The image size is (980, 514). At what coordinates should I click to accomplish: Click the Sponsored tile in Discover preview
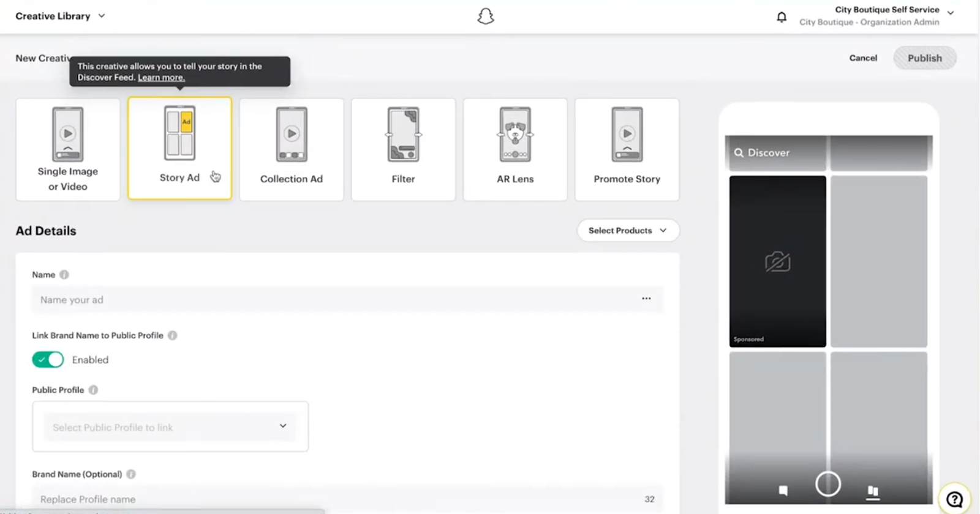pyautogui.click(x=777, y=262)
